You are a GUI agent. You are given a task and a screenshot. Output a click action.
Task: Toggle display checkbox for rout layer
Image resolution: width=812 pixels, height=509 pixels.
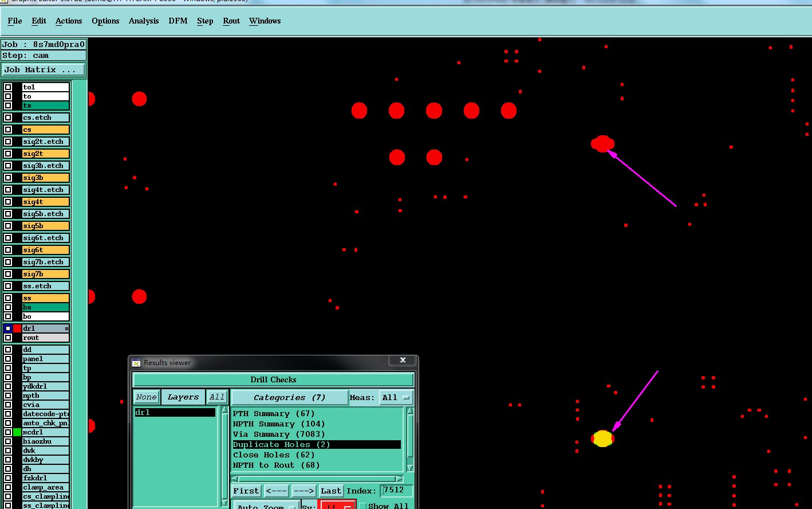[8, 338]
